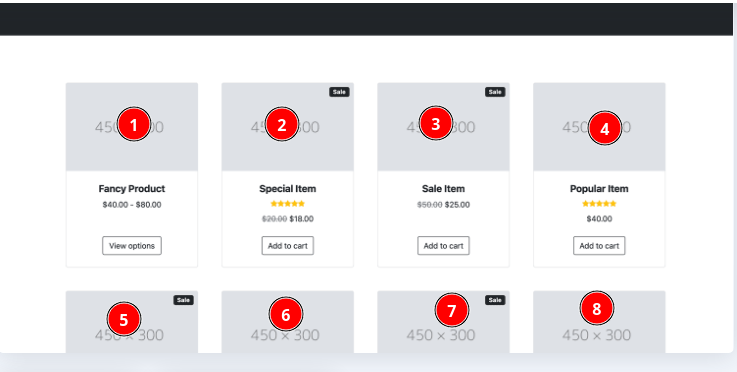Click the Sale Item product title

(x=443, y=189)
